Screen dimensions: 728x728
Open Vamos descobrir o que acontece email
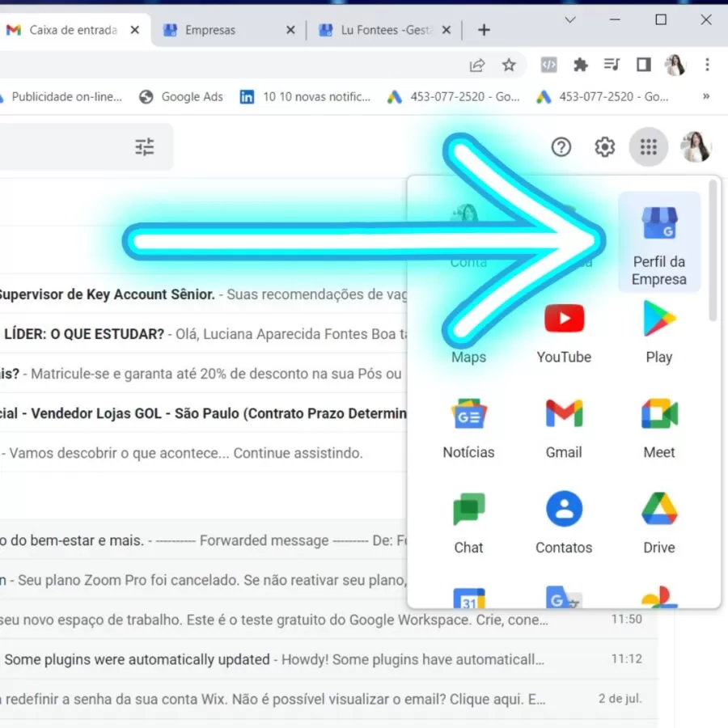click(203, 453)
